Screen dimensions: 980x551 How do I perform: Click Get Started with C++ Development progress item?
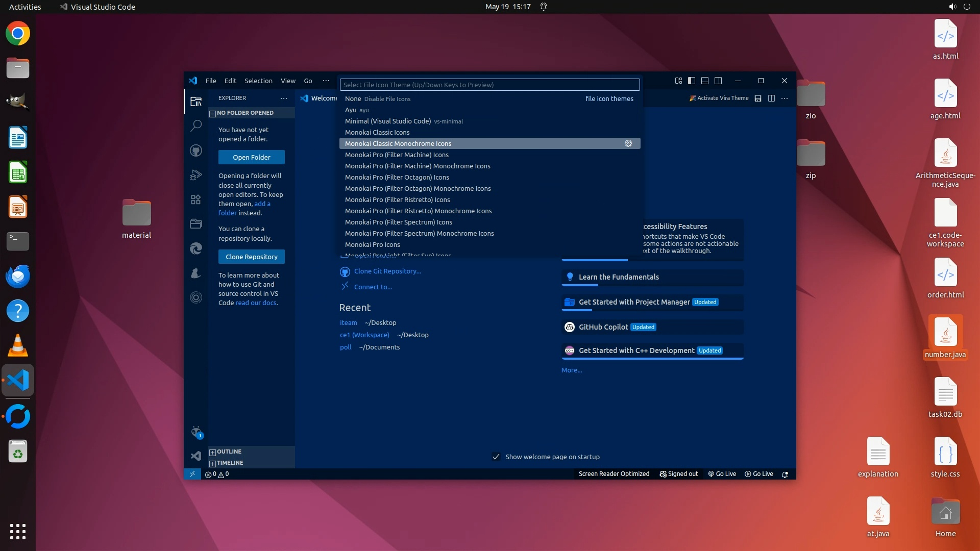636,350
